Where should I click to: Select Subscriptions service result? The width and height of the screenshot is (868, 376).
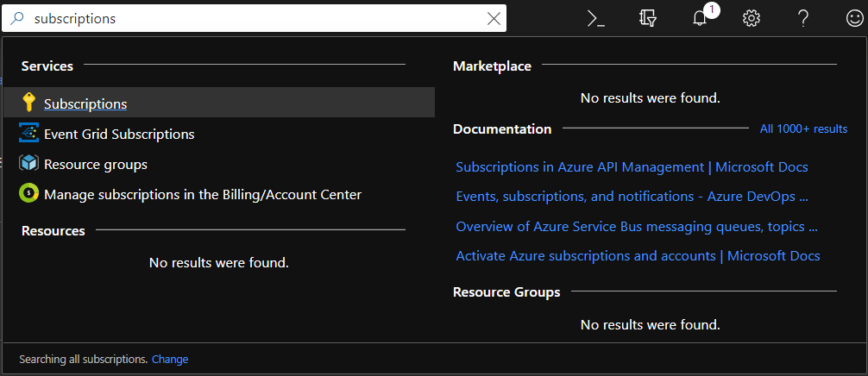pos(85,103)
